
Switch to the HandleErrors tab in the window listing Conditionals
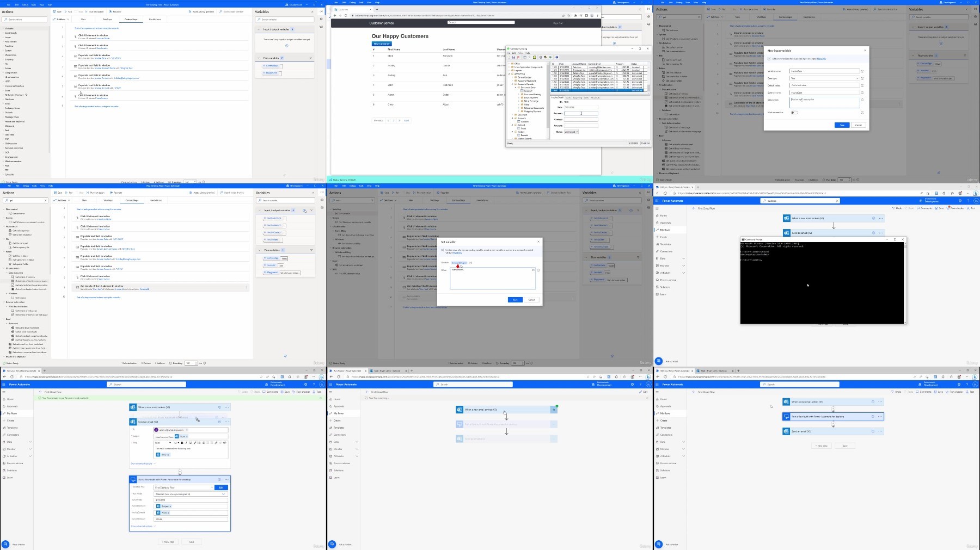[155, 19]
